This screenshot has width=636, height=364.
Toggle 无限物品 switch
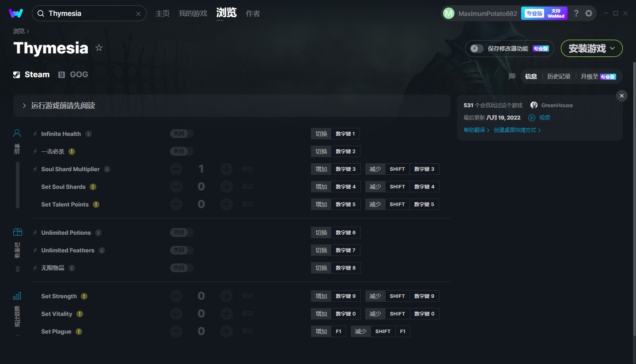(x=182, y=268)
